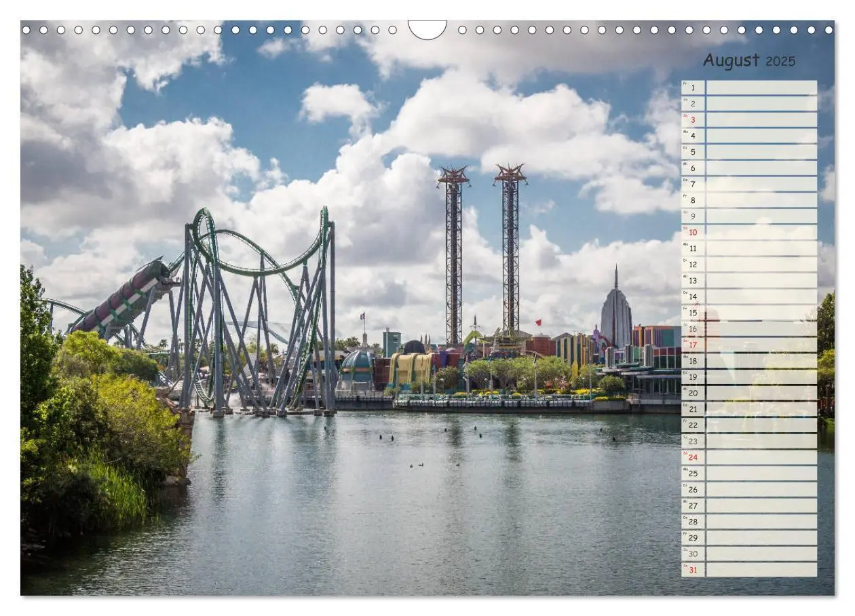The width and height of the screenshot is (855, 616).
Task: Select day 4 in the calendar column
Action: coord(693,136)
